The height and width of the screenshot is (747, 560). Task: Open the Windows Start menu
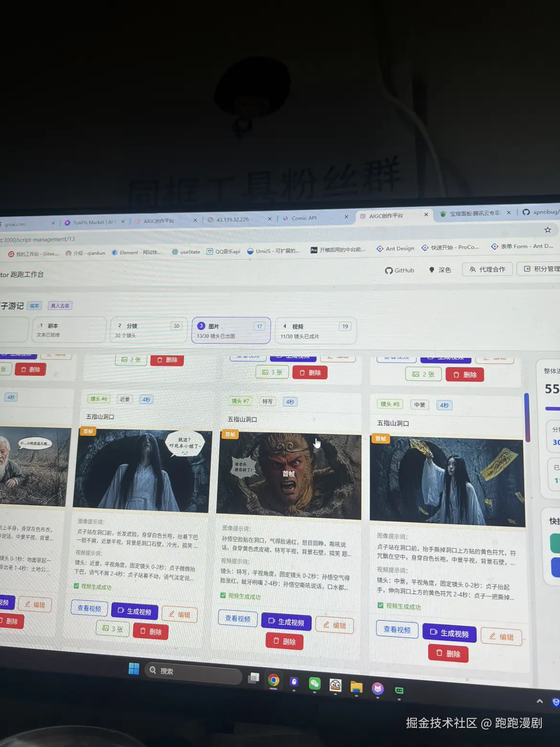pos(134,668)
